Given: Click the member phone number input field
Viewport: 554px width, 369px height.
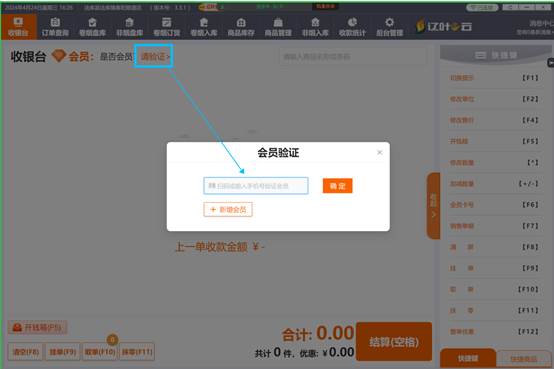Looking at the screenshot, I should coord(256,186).
